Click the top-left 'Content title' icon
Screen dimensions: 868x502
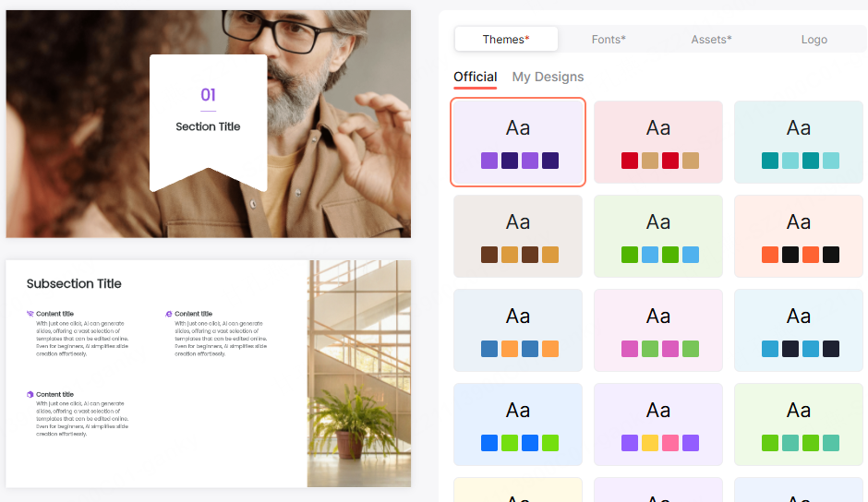pos(30,314)
